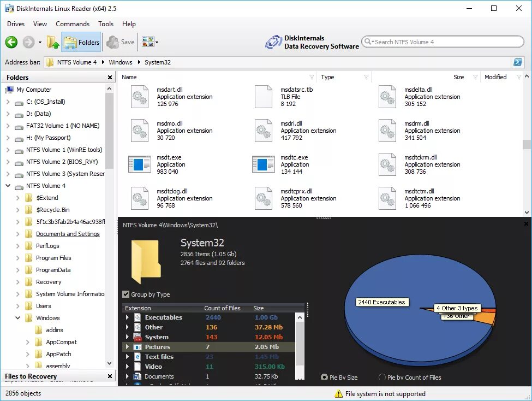Click the green Back arrow button
This screenshot has height=401, width=532.
[x=11, y=42]
